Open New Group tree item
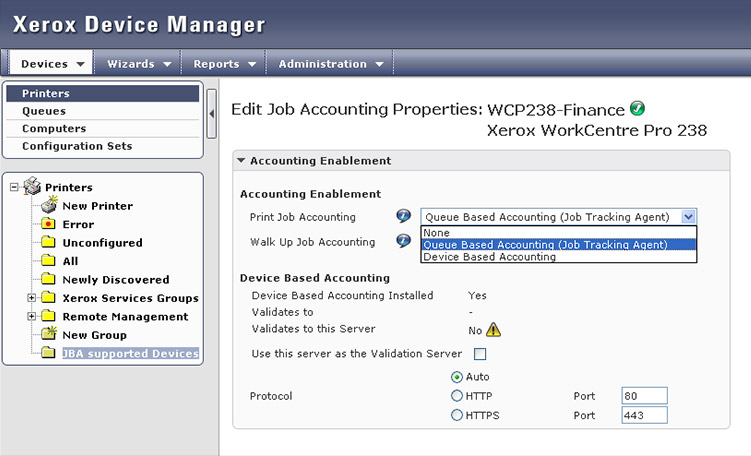The image size is (751, 456). tap(95, 335)
